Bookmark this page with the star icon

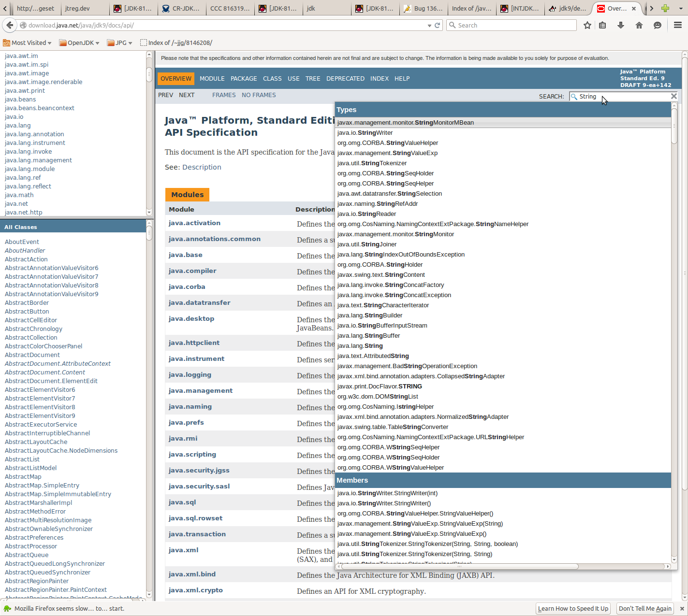587,25
